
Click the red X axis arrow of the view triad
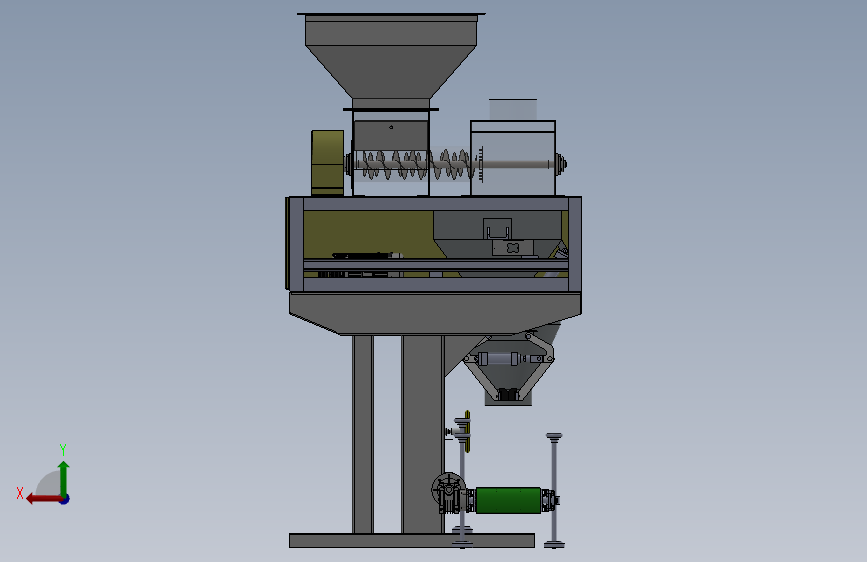coord(43,499)
